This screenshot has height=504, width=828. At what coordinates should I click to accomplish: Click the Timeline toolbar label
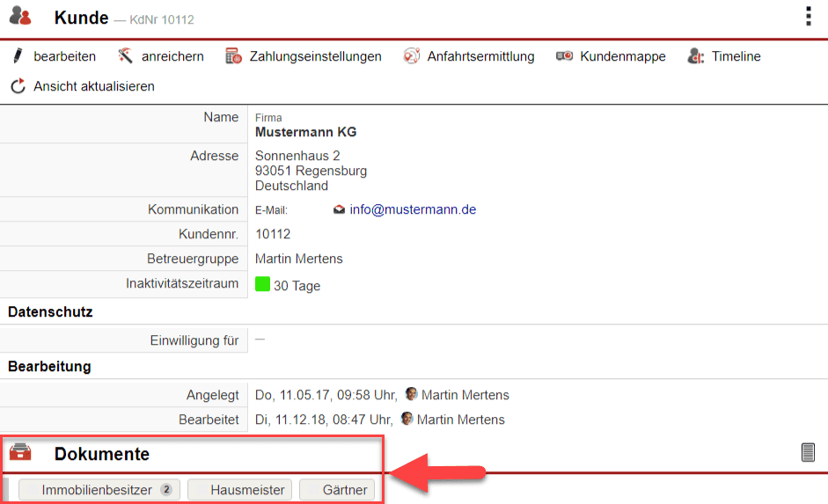pyautogui.click(x=736, y=56)
